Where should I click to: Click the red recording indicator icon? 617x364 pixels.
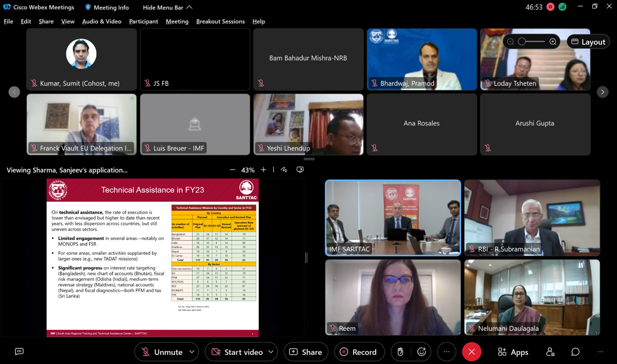[x=551, y=7]
